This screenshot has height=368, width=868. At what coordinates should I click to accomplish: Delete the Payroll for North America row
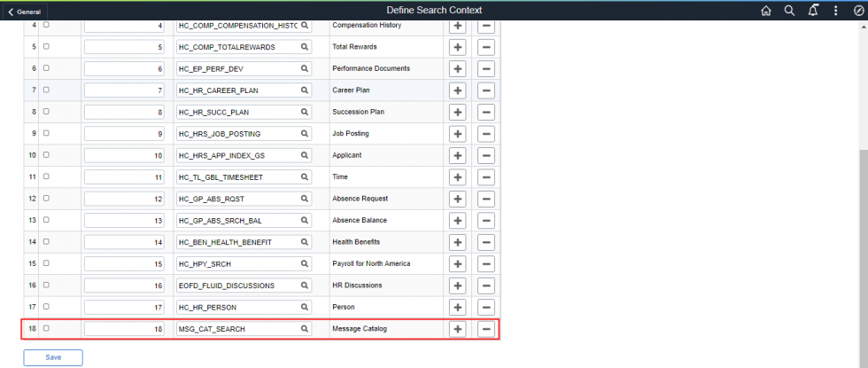click(x=486, y=264)
